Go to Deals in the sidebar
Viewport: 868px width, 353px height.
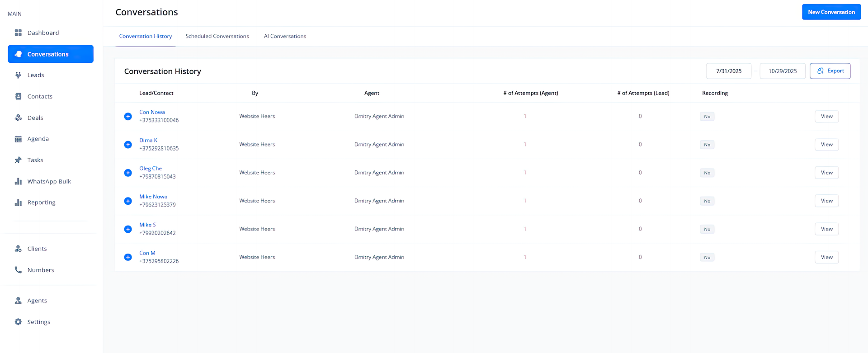tap(51, 118)
